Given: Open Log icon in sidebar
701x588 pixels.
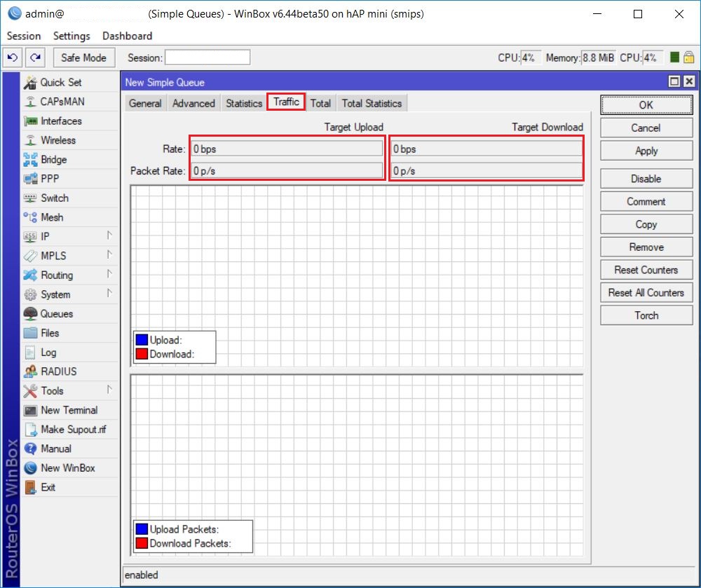Looking at the screenshot, I should coord(30,353).
